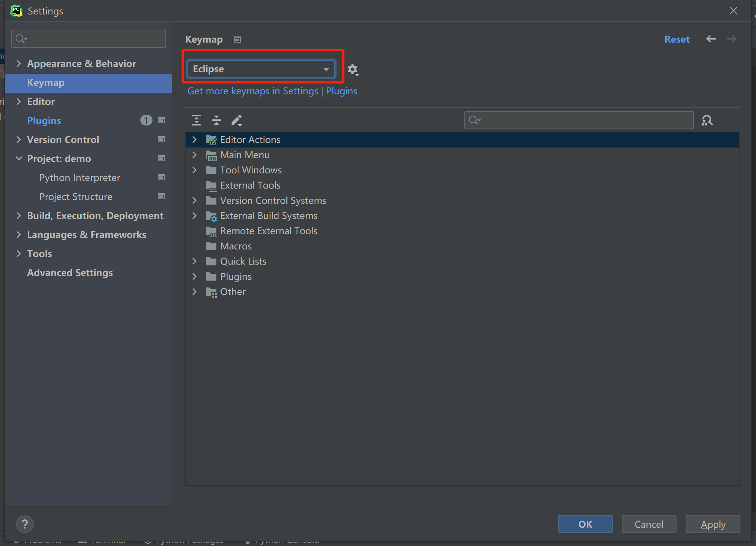The width and height of the screenshot is (756, 546).
Task: Click the Cancel button
Action: point(649,524)
